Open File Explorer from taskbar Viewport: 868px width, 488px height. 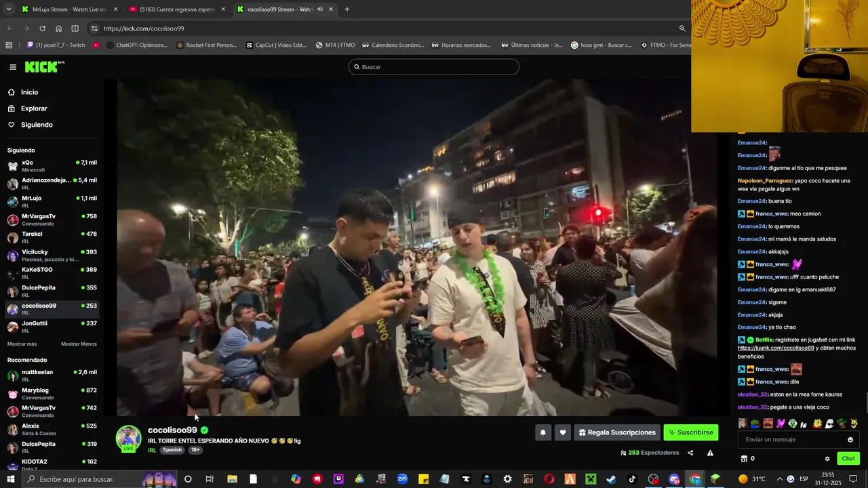[232, 479]
